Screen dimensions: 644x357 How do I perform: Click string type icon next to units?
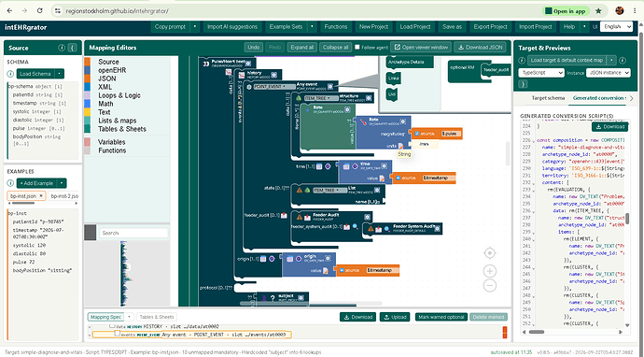pos(400,146)
